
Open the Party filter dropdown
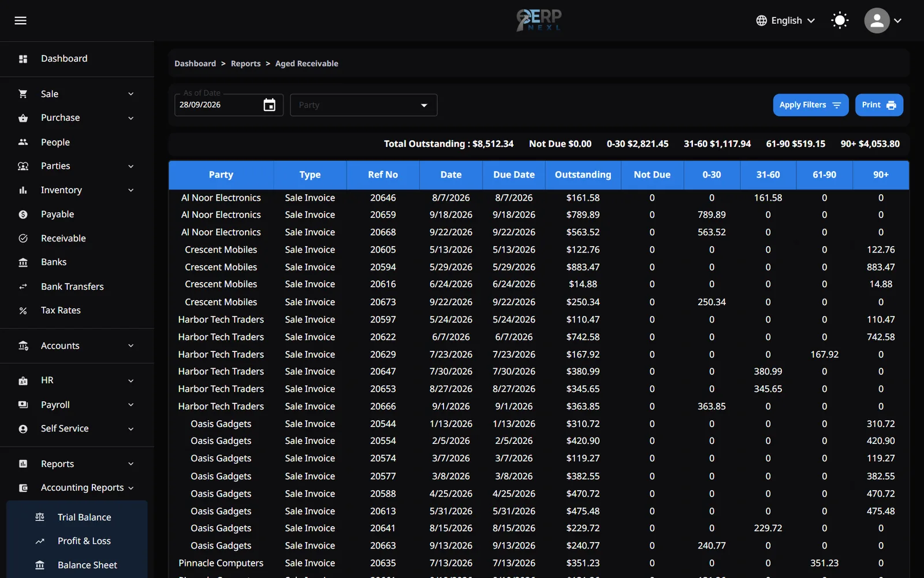click(363, 105)
